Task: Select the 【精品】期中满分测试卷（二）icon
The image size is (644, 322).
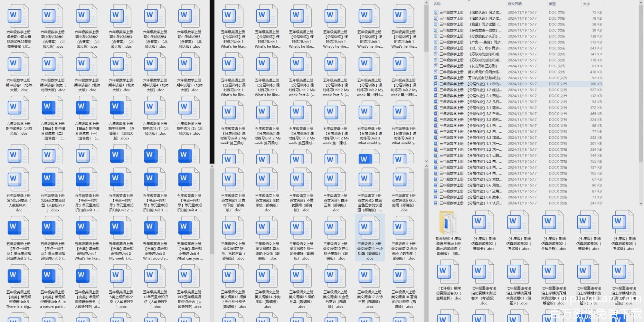Action: click(x=52, y=108)
